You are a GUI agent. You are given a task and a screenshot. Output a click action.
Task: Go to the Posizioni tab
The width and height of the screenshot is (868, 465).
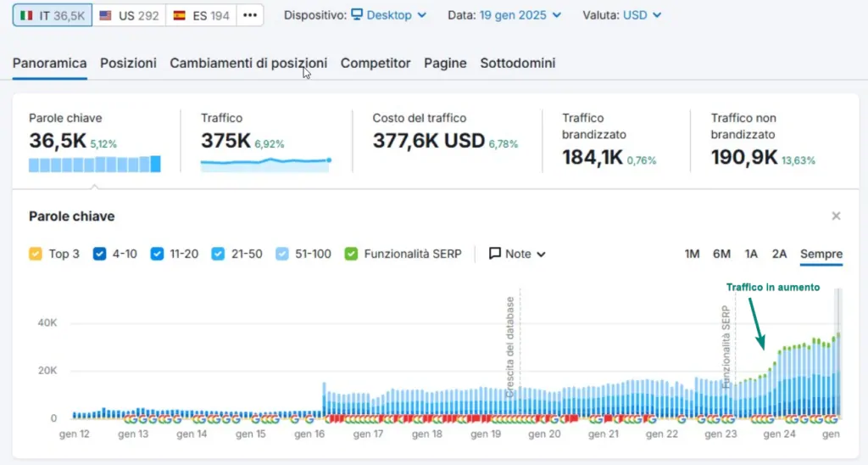(x=129, y=63)
